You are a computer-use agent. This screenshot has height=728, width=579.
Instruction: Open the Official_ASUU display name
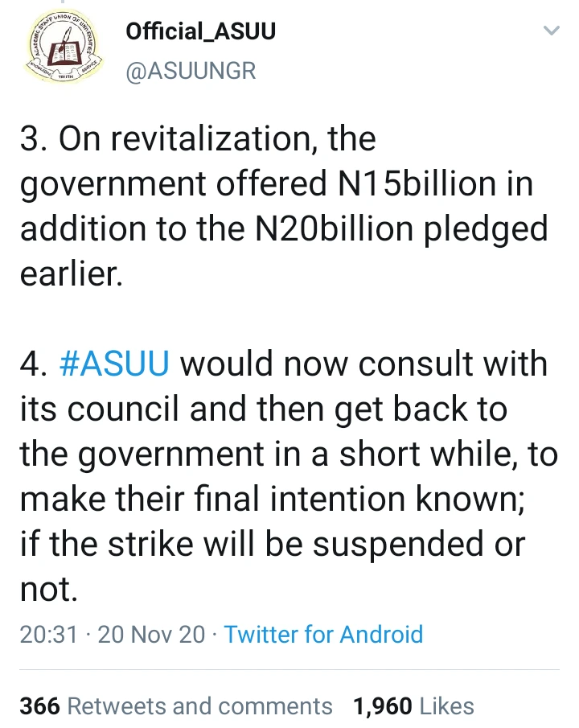tap(200, 31)
